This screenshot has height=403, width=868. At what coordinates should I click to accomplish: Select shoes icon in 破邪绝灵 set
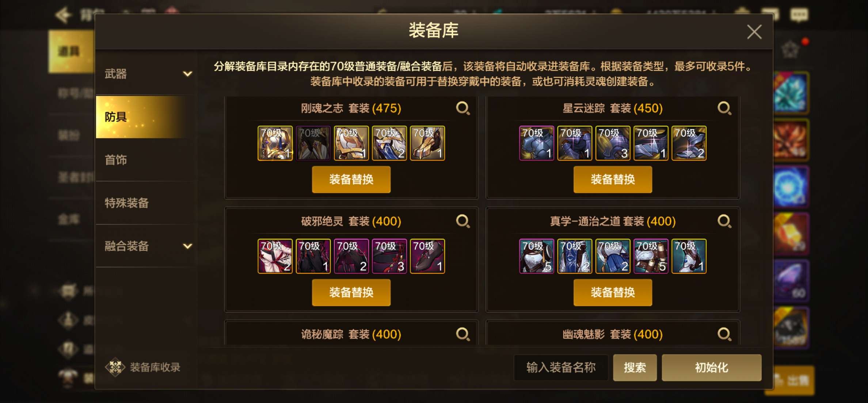click(x=427, y=256)
